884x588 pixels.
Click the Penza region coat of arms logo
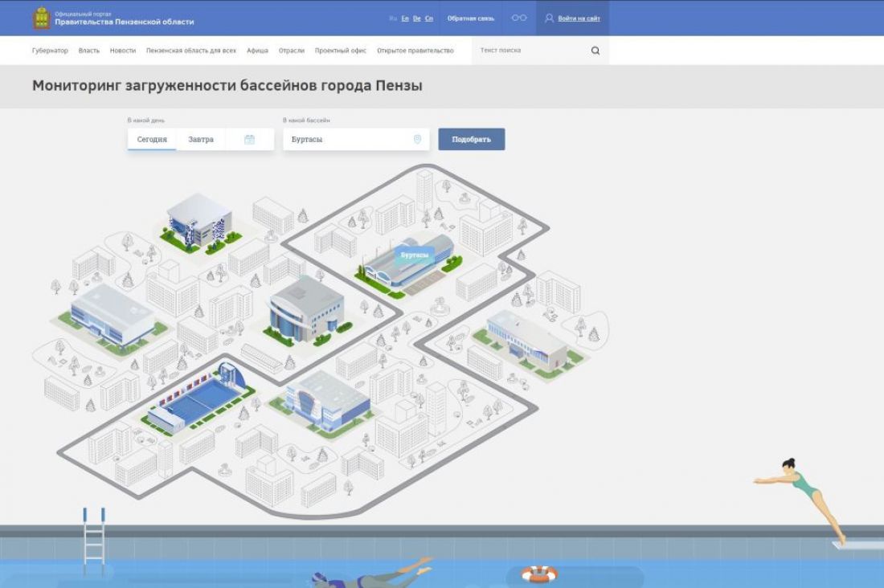[x=41, y=18]
